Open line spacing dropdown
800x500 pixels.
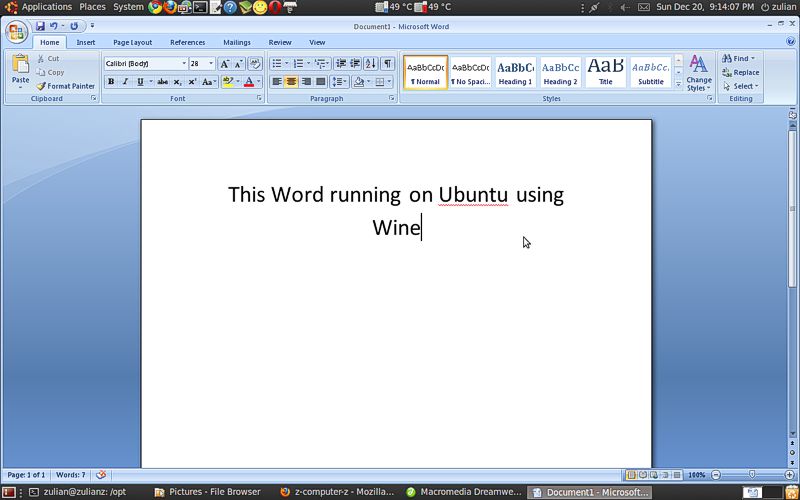(339, 82)
